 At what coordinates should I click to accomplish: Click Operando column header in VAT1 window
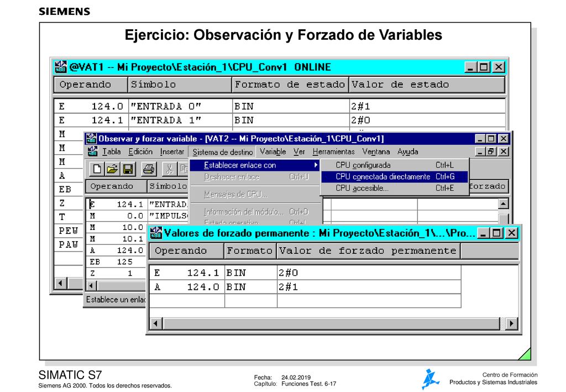click(x=91, y=85)
